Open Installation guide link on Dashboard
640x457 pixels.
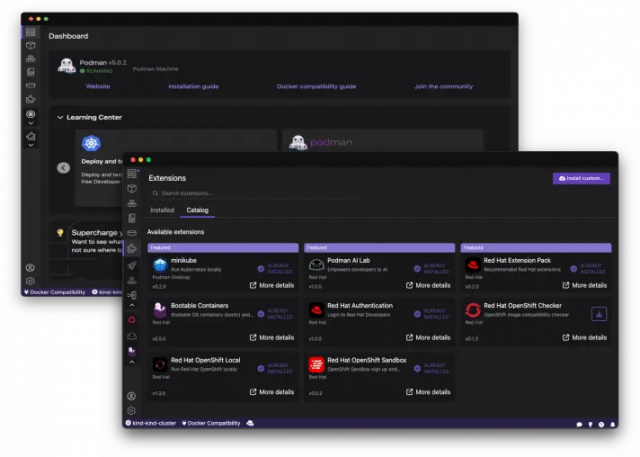click(x=193, y=87)
